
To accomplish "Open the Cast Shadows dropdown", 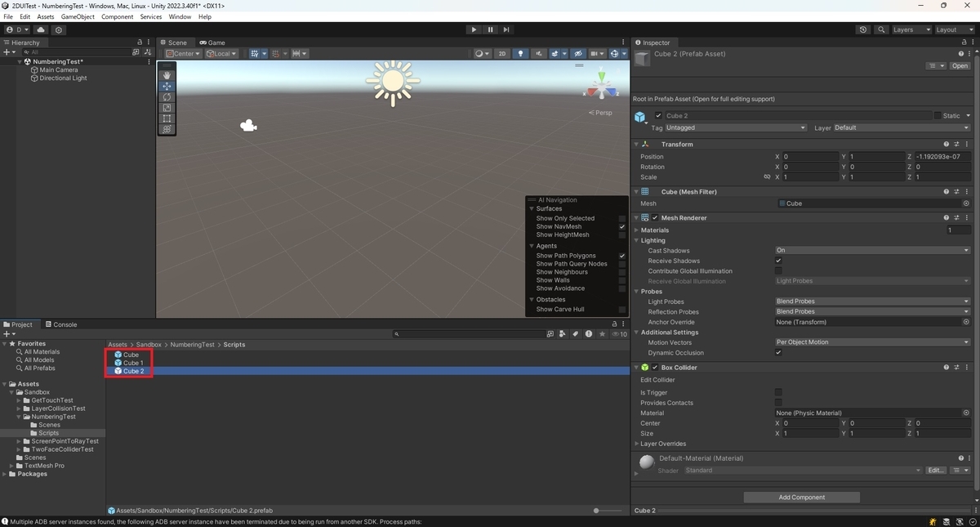I will [x=872, y=250].
